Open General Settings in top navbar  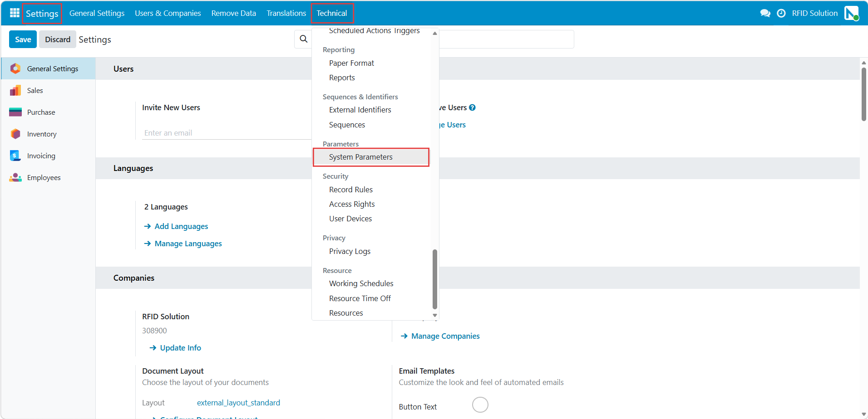(97, 13)
